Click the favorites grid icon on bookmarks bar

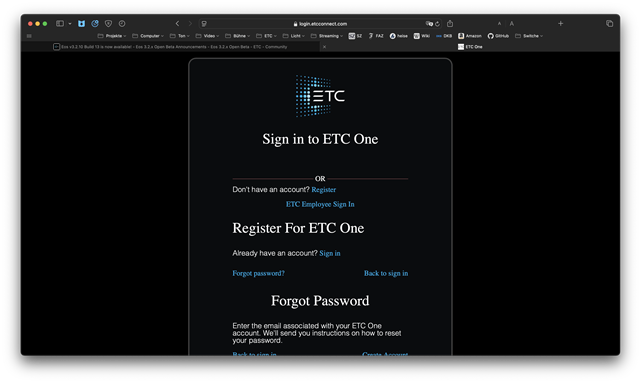[29, 36]
